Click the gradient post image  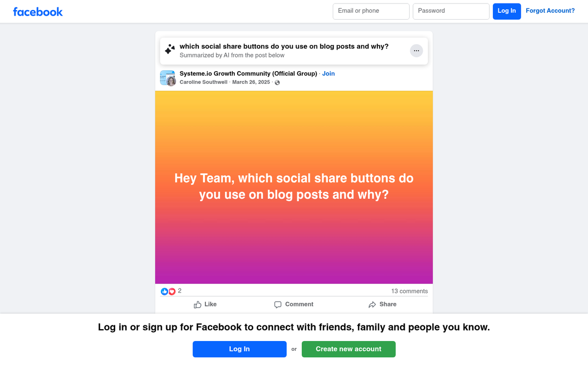tap(294, 186)
